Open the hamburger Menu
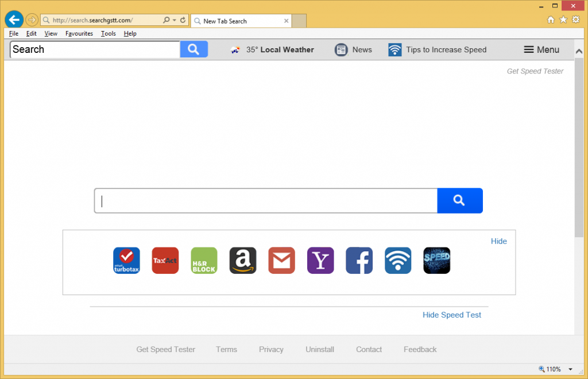Image resolution: width=588 pixels, height=379 pixels. point(541,49)
